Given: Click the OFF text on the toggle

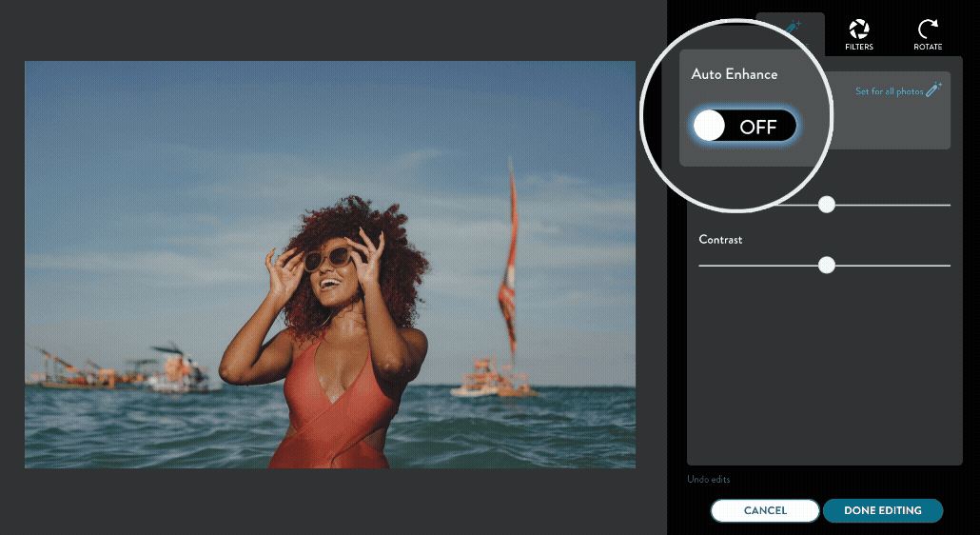Looking at the screenshot, I should pos(758,127).
